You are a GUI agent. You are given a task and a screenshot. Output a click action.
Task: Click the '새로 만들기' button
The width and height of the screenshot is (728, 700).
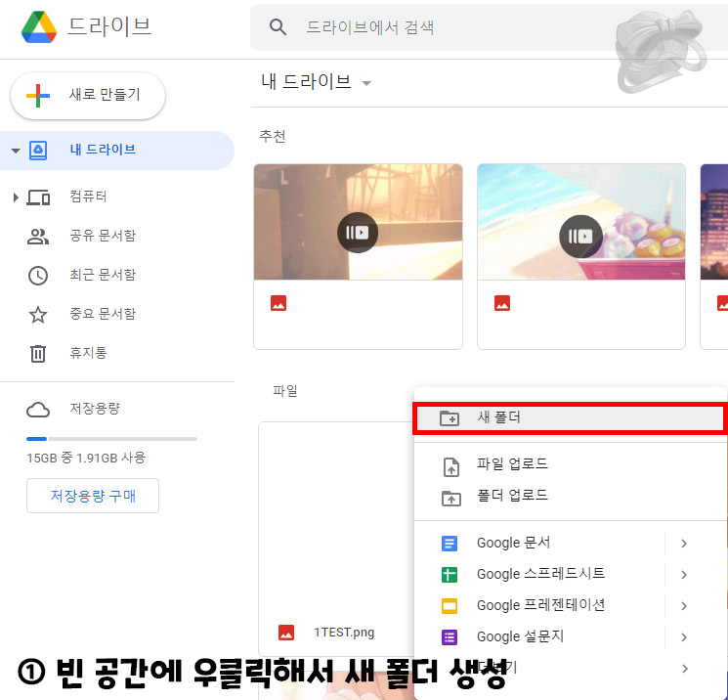point(88,95)
